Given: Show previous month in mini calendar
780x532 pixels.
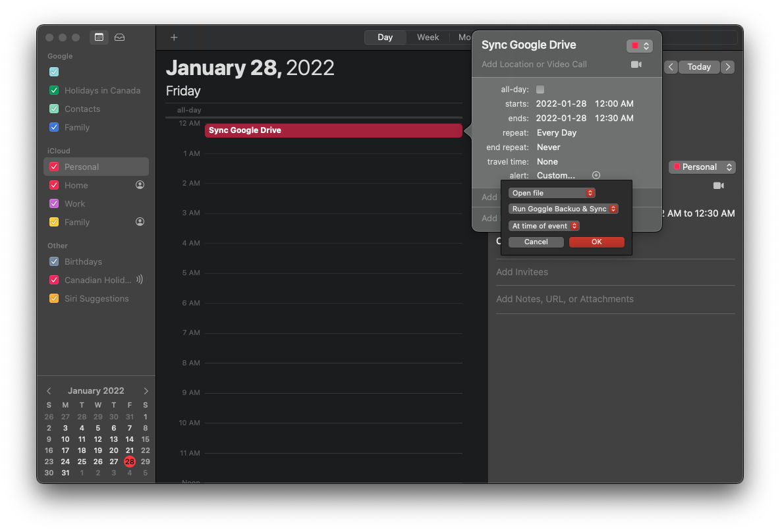Looking at the screenshot, I should point(49,391).
